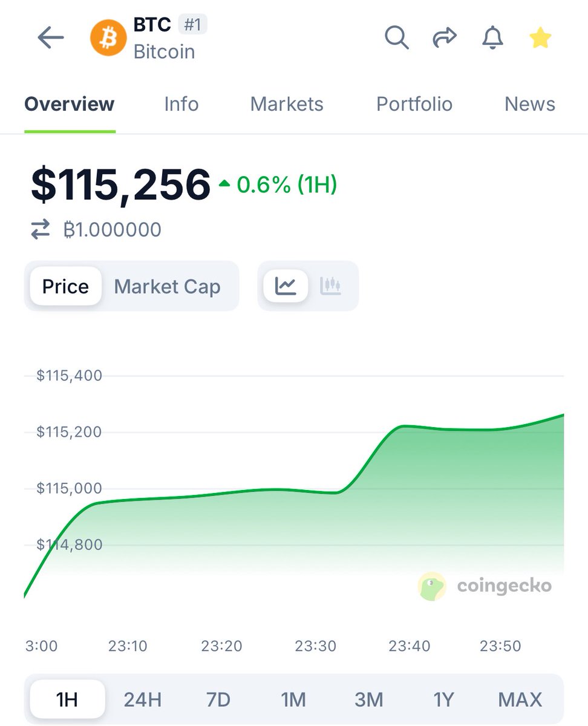Select the 24H time range
The height and width of the screenshot is (726, 588).
coord(143,699)
